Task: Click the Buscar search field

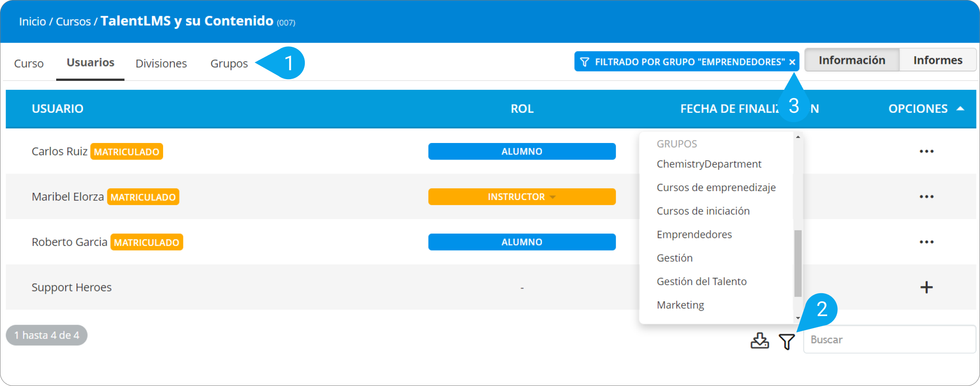Action: click(889, 339)
